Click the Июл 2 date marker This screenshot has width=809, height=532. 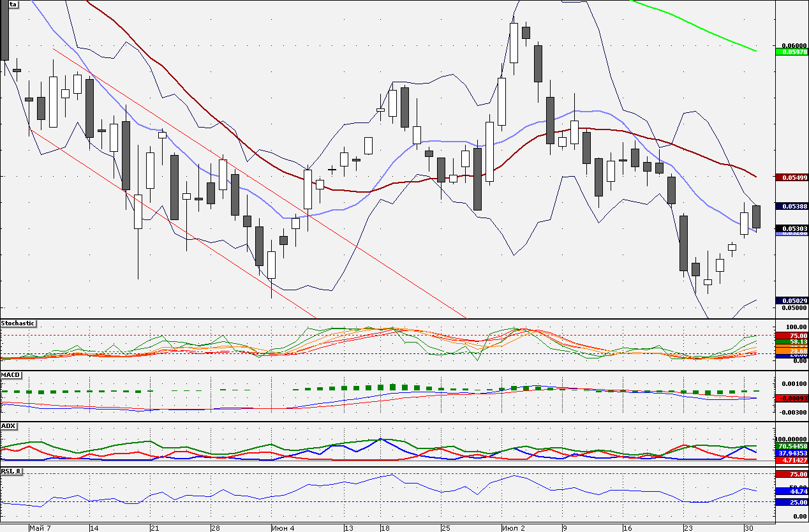click(513, 528)
